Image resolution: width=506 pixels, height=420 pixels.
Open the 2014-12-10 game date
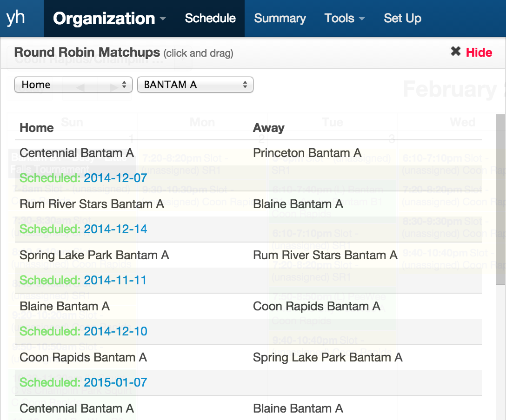click(115, 331)
